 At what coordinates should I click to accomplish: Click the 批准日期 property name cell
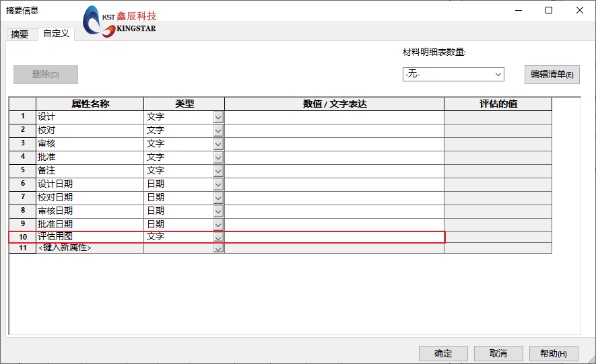point(90,224)
